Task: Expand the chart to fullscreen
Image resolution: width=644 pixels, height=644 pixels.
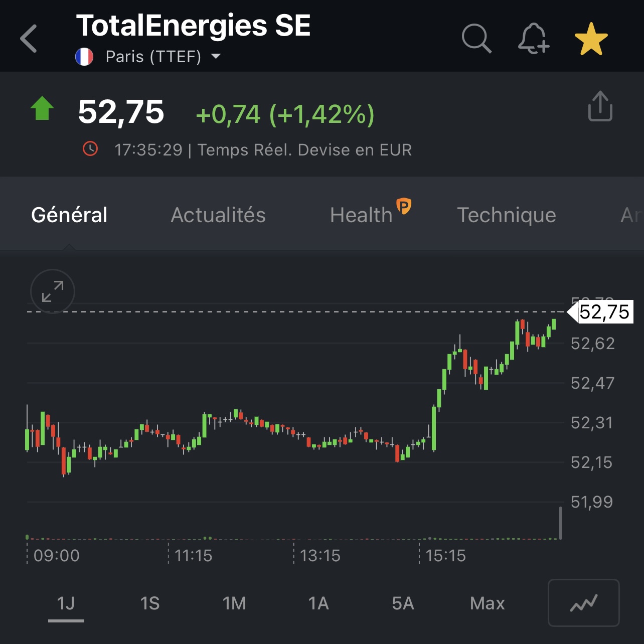Action: tap(53, 291)
